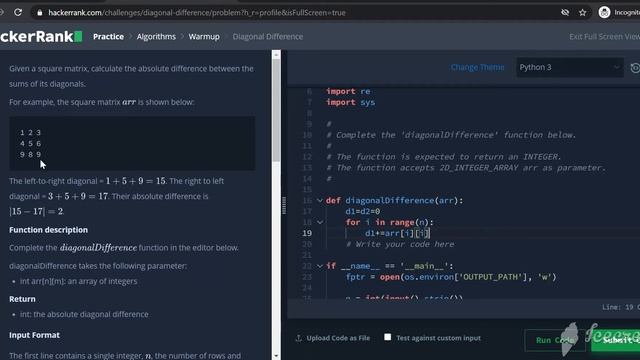Click the problem panel scrollbar thumb
The width and height of the screenshot is (640, 360).
pos(276,109)
